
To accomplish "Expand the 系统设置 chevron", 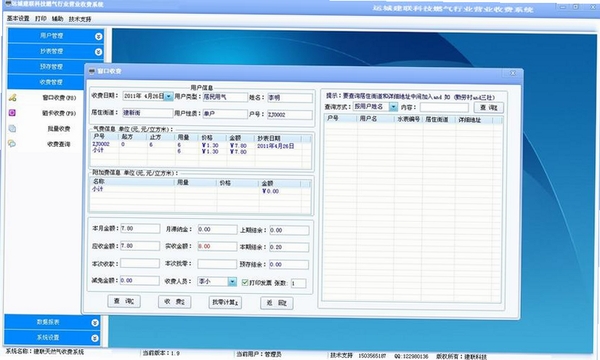I will (95, 338).
